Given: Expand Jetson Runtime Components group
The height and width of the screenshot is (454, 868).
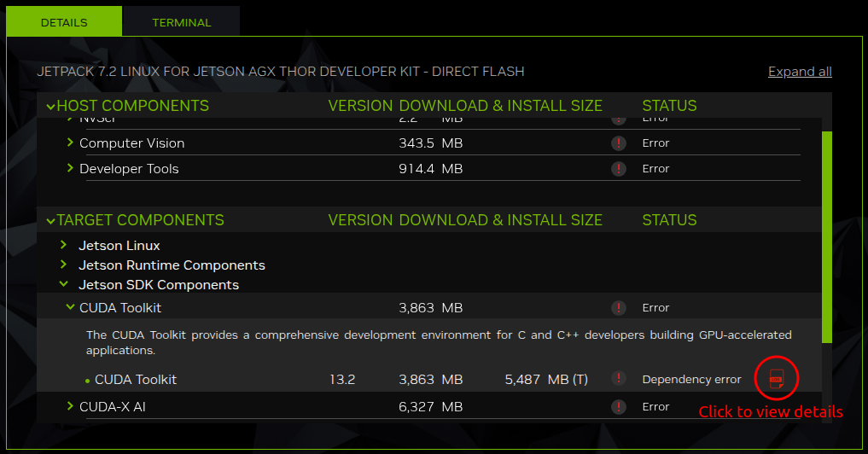Looking at the screenshot, I should [x=63, y=265].
